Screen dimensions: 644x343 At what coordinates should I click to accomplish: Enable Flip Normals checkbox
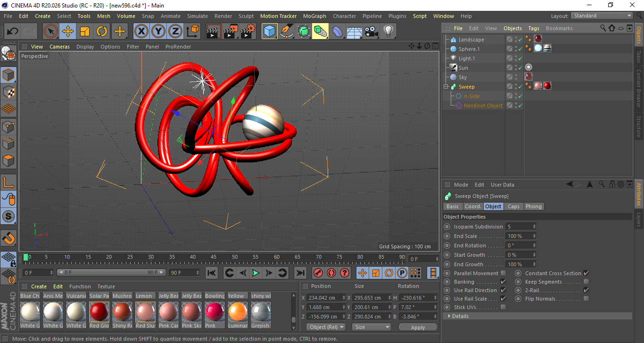click(586, 299)
